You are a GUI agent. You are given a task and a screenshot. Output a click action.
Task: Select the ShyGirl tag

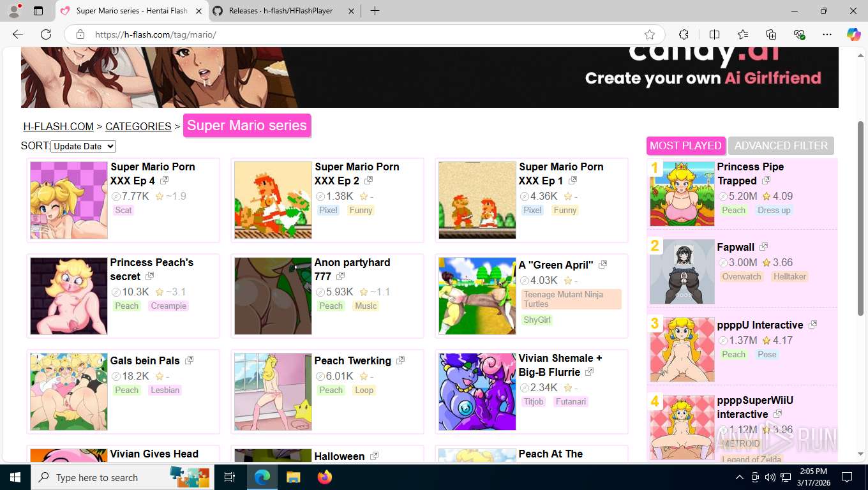(537, 320)
